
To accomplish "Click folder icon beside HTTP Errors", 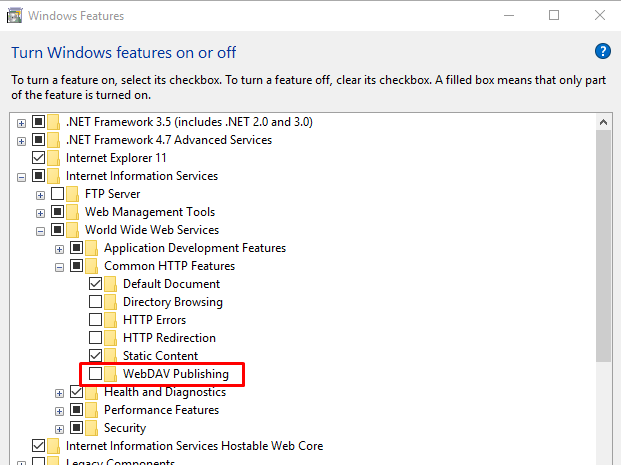I will (x=110, y=320).
